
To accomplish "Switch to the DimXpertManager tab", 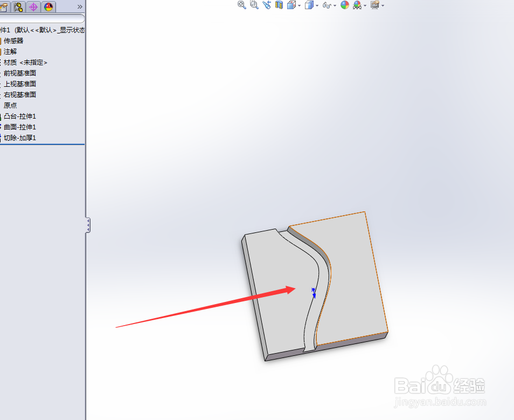I will [33, 6].
